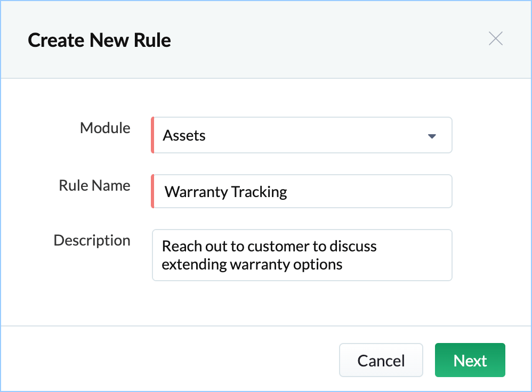Click the word Warranty in Rule Name

[195, 192]
